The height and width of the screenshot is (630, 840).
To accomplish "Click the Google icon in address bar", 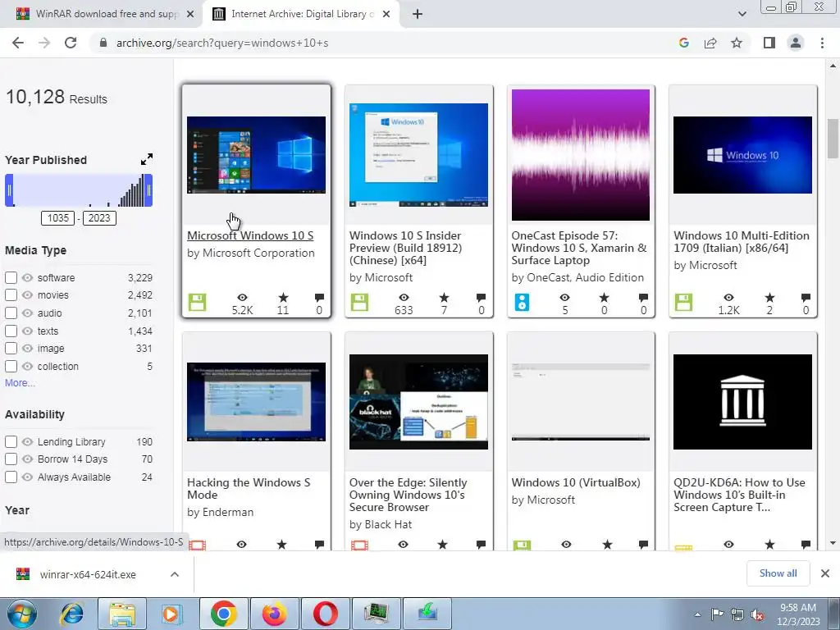I will [683, 43].
